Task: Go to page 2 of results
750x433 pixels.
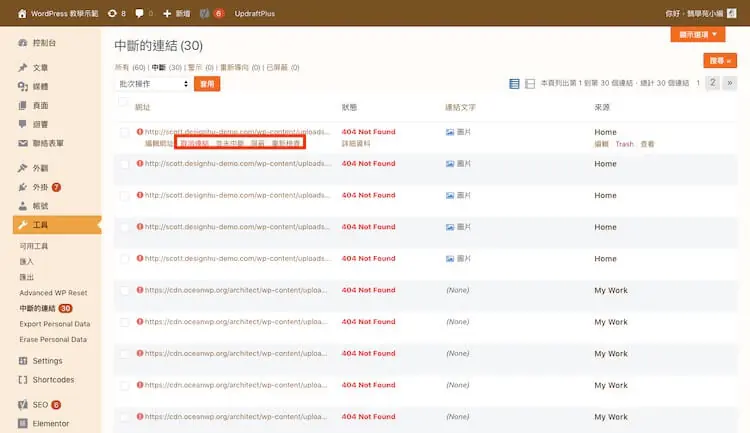Action: coord(713,83)
